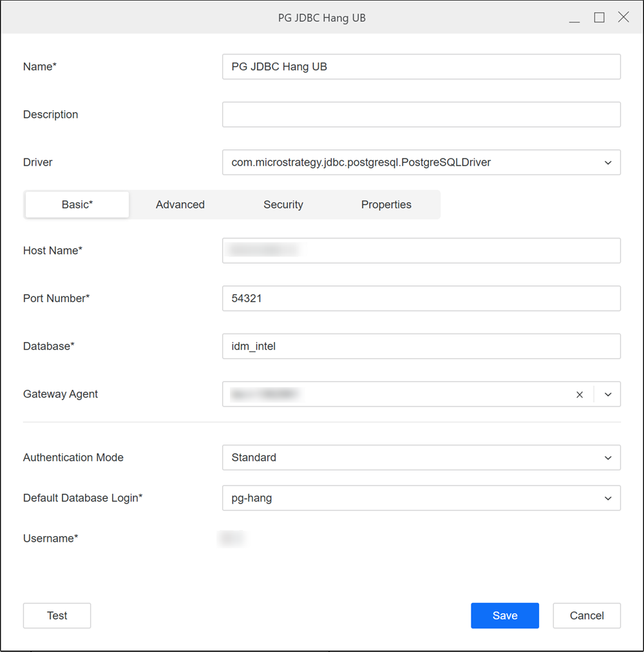Viewport: 644px width, 652px height.
Task: Open the Authentication Mode dropdown
Action: click(608, 458)
